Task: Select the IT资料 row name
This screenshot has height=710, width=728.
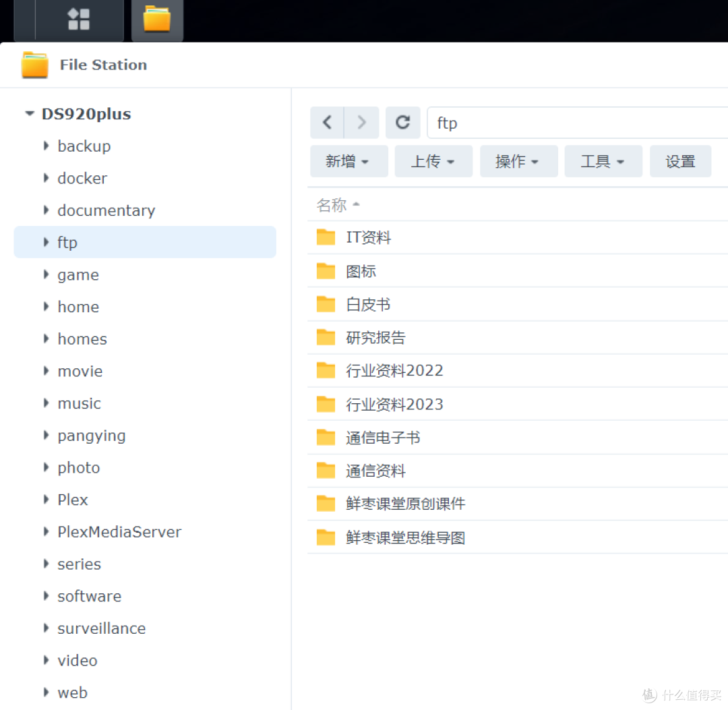Action: coord(368,237)
